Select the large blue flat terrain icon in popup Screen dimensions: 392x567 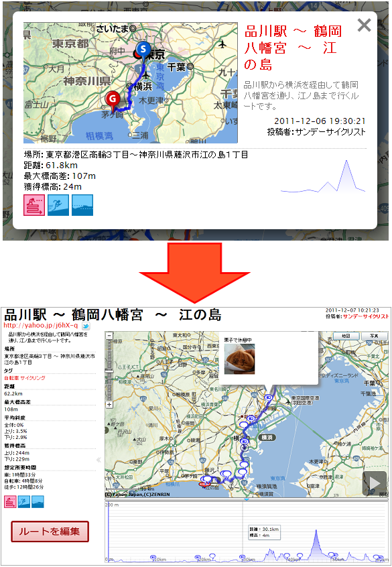pyautogui.click(x=82, y=204)
